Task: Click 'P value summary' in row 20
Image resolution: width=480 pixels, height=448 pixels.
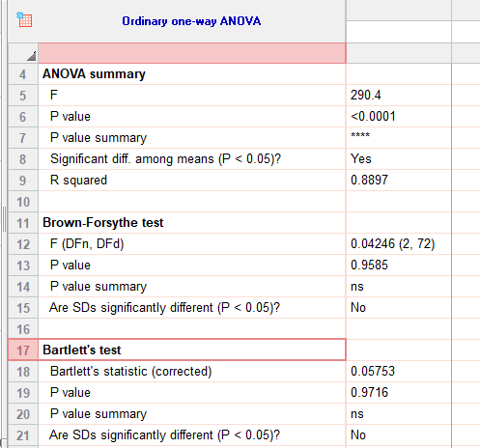Action: [x=99, y=414]
